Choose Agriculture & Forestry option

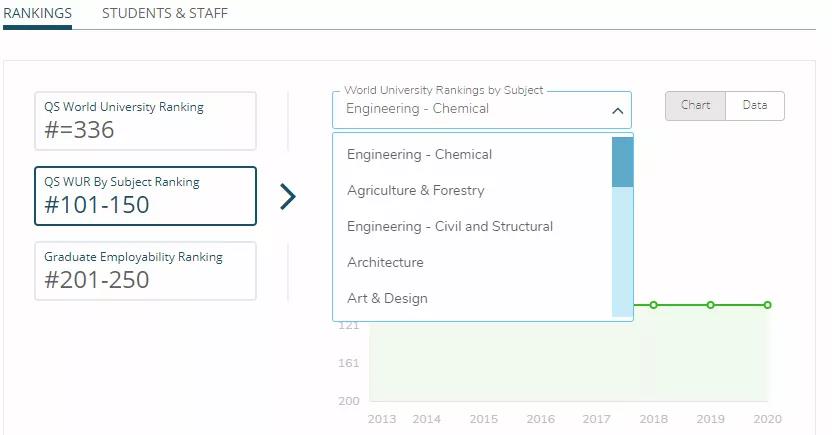pyautogui.click(x=472, y=190)
